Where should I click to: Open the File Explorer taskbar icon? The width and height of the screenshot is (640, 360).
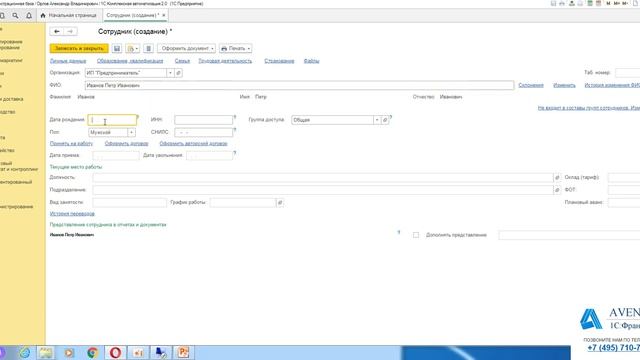[46, 353]
